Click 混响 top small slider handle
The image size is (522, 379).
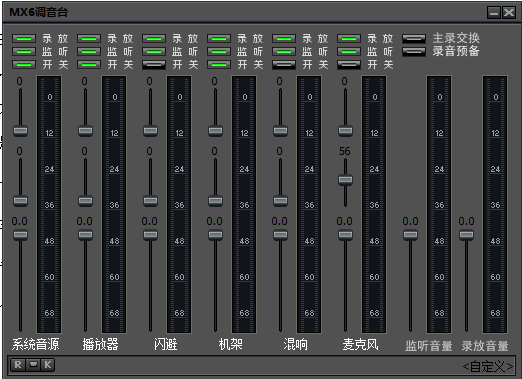[280, 131]
